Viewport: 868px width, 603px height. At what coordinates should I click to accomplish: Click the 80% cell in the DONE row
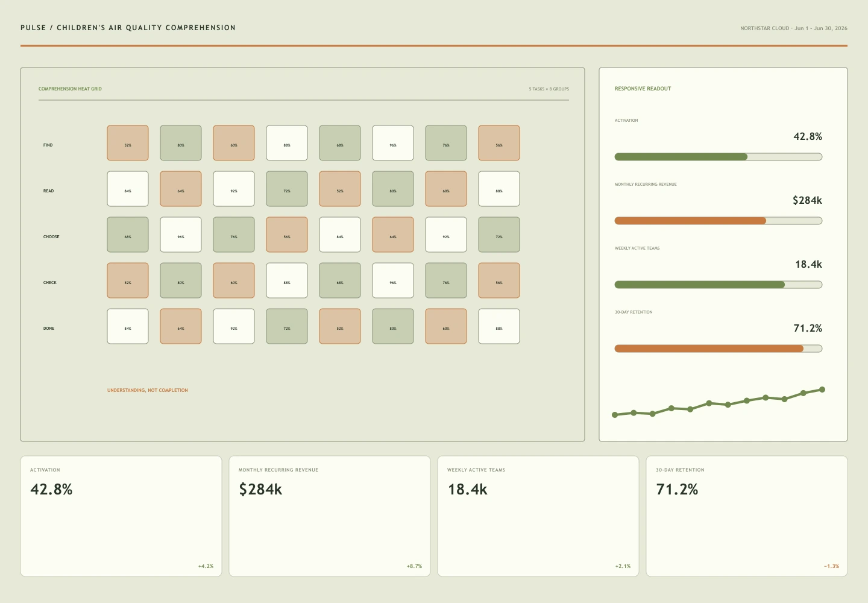click(393, 326)
